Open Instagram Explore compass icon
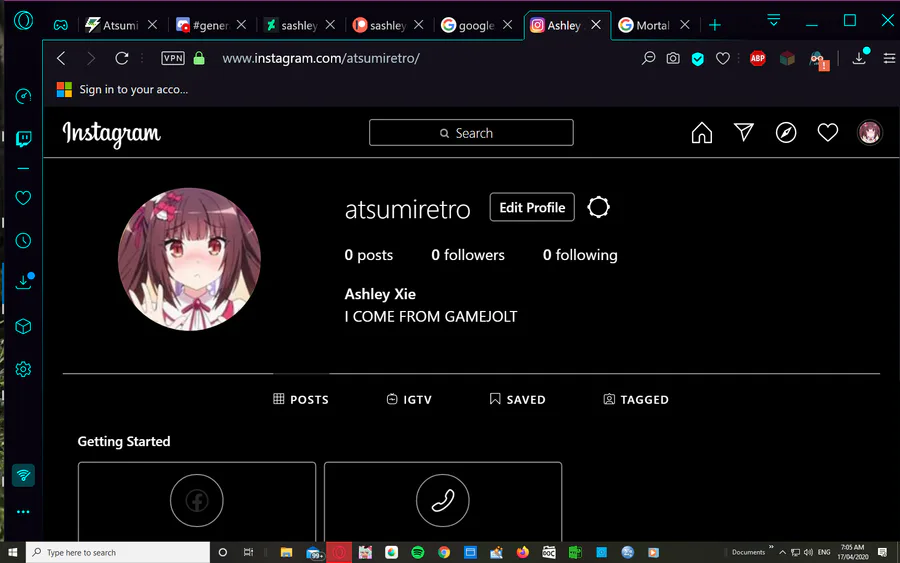This screenshot has height=563, width=900. point(786,133)
